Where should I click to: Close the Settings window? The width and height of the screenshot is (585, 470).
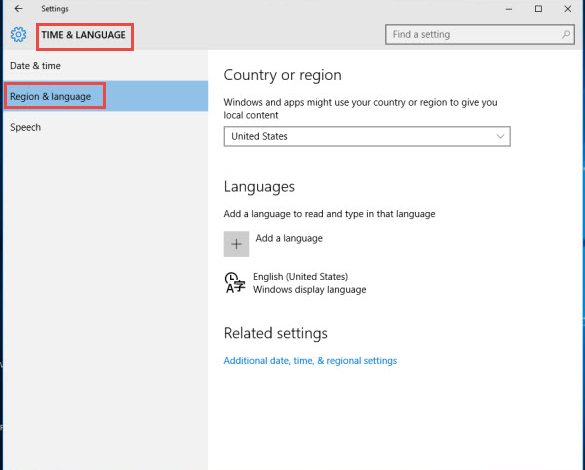tap(567, 9)
